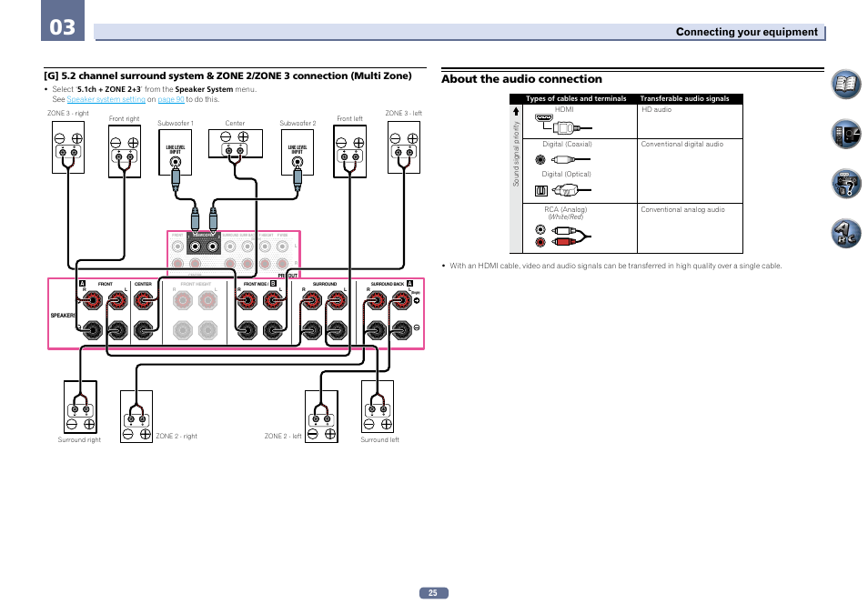The height and width of the screenshot is (614, 868).
Task: Click the 'FRONT HEIGHT' terminal label
Action: (x=196, y=284)
